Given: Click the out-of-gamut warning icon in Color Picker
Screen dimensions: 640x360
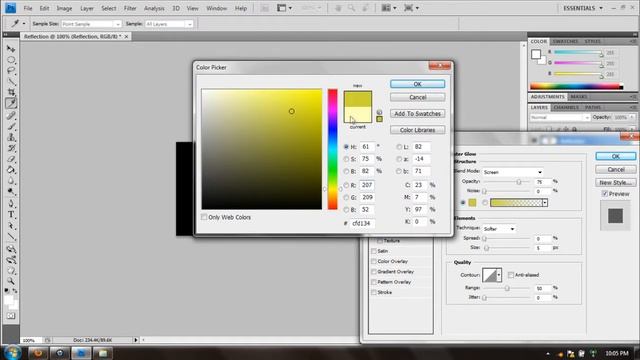Looking at the screenshot, I should click(379, 112).
